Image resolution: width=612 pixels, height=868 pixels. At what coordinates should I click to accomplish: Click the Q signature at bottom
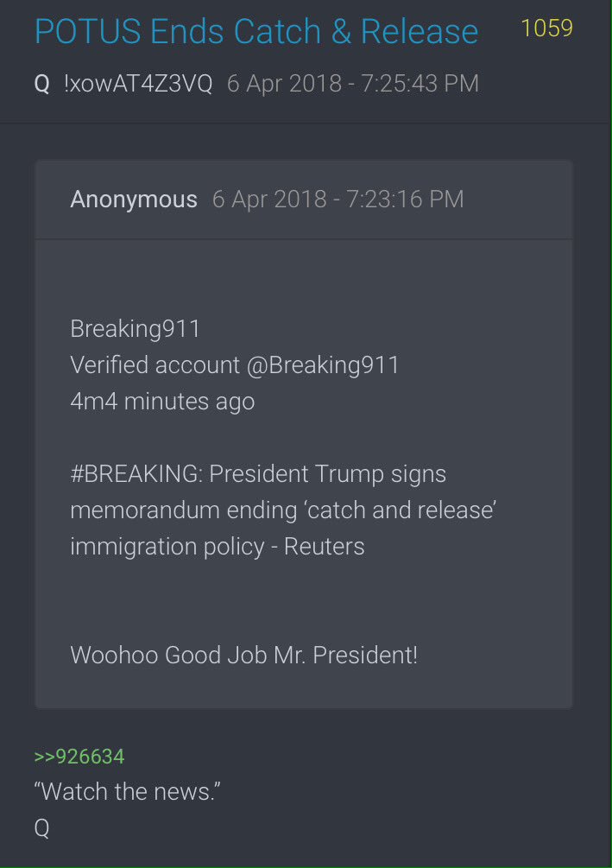click(x=42, y=828)
